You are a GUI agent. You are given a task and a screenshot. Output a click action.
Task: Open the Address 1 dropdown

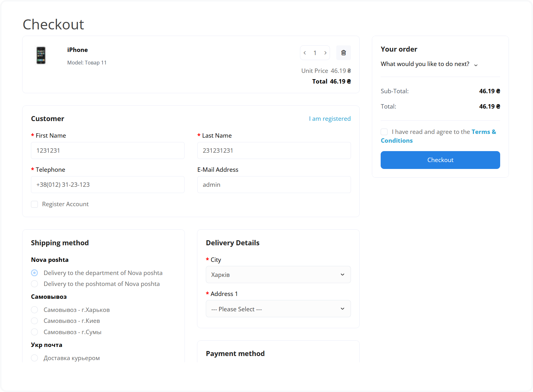tap(278, 309)
